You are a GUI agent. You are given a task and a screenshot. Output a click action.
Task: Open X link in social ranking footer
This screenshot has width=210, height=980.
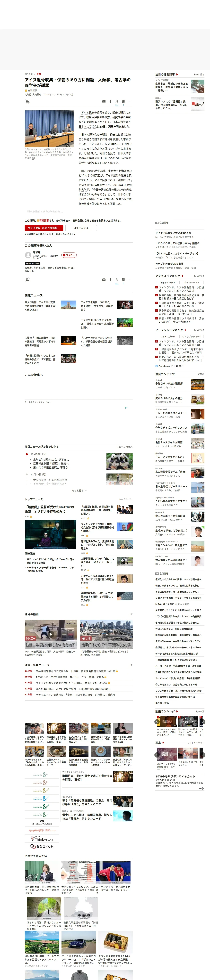click(x=180, y=366)
